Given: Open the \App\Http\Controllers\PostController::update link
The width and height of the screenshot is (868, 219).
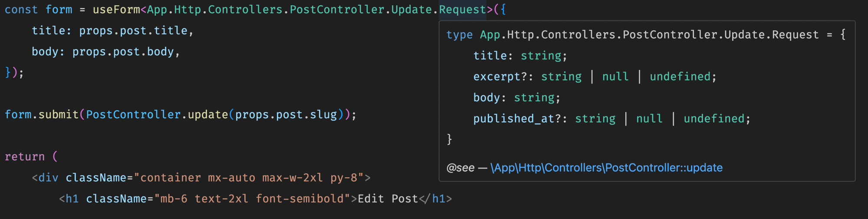Looking at the screenshot, I should point(606,168).
